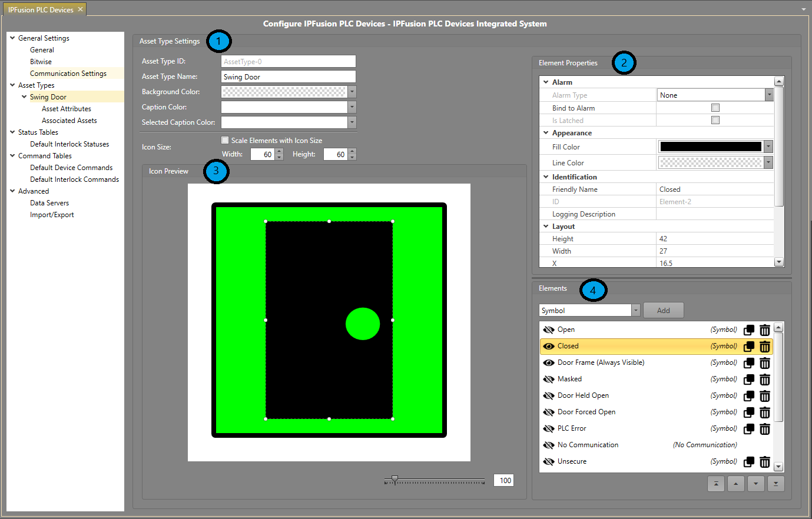
Task: Check the Bind to Alarm box
Action: coord(715,108)
